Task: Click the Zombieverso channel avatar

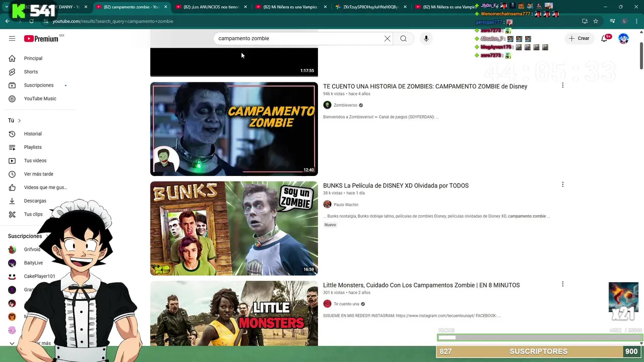Action: pos(327,105)
